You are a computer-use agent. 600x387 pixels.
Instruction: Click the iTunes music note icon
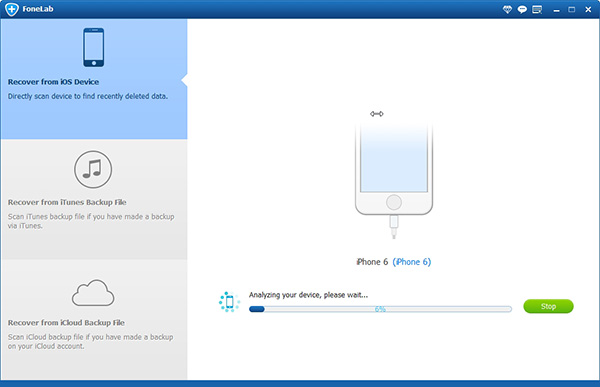pos(93,169)
